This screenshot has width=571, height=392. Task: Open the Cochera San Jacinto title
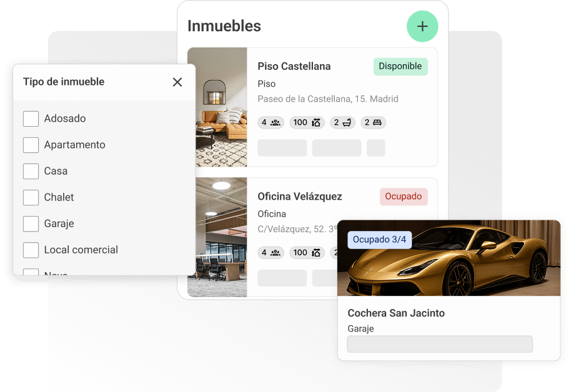pos(396,313)
